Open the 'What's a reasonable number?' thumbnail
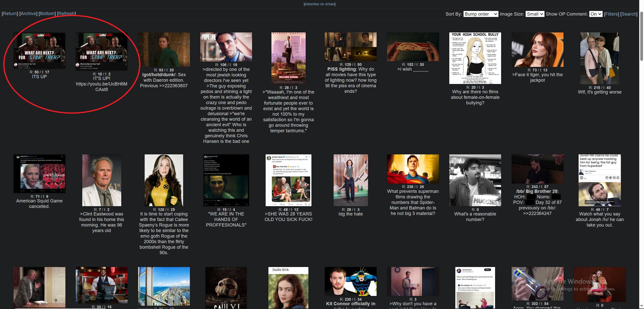Viewport: 644px width, 309px height. coord(475,180)
